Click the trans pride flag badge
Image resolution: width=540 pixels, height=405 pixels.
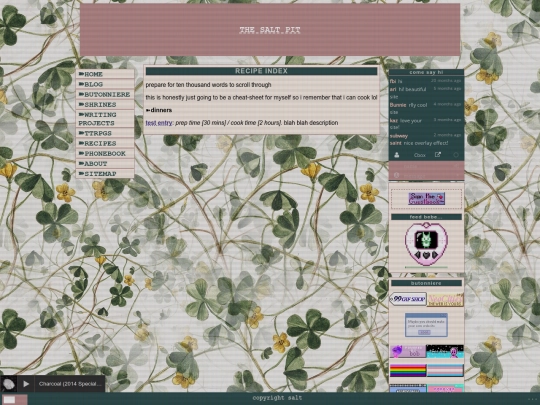coord(445,371)
